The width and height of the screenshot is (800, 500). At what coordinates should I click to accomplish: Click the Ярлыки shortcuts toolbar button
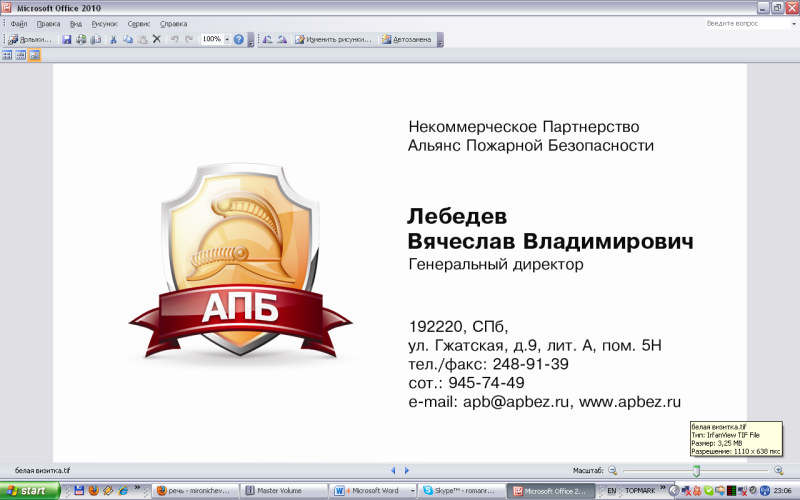(x=30, y=39)
